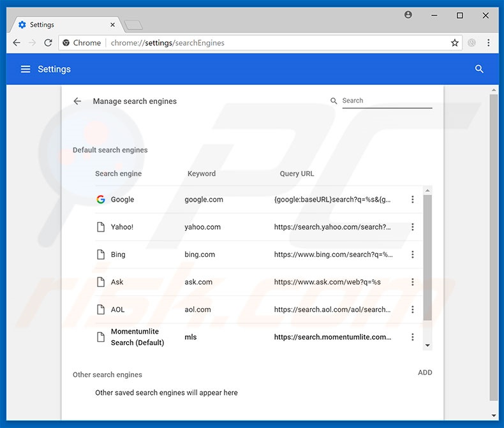Open the Settings hamburger menu
This screenshot has width=504, height=428.
tap(26, 69)
